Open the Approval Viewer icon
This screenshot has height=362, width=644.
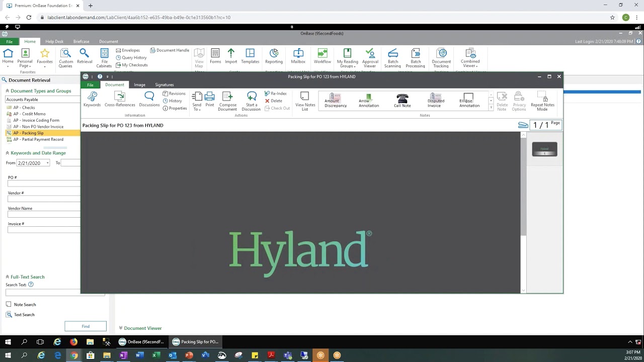[x=370, y=58]
